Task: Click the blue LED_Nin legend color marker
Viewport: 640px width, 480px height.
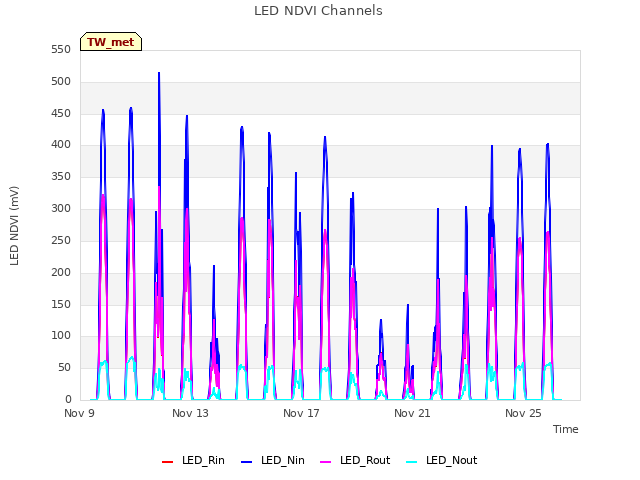Action: (x=247, y=462)
